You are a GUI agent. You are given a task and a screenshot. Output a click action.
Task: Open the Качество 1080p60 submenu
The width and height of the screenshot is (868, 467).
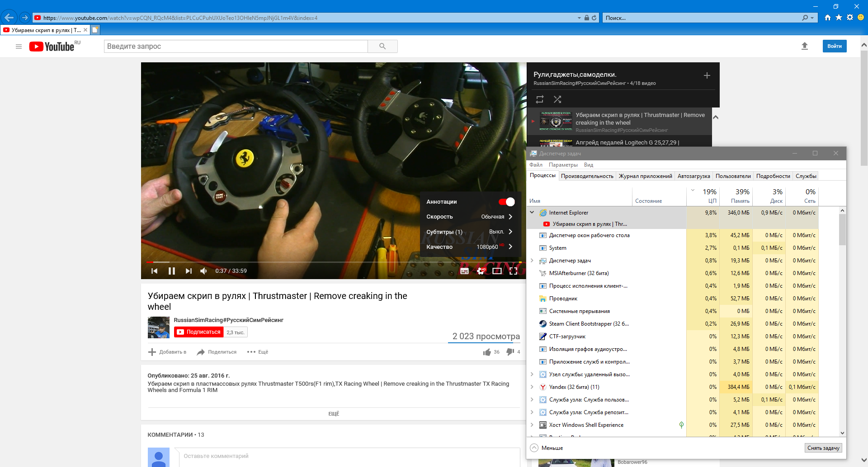pos(470,247)
